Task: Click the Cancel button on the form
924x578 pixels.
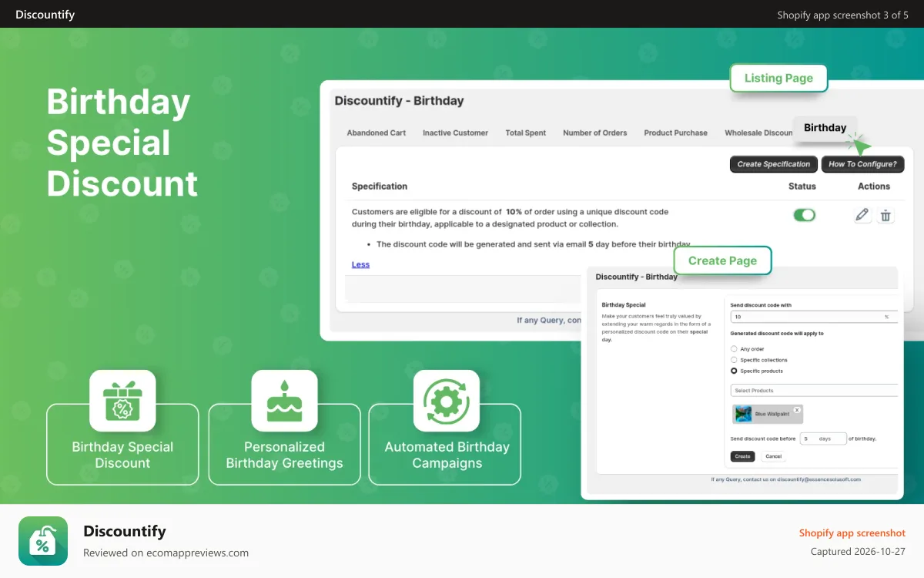Action: coord(774,456)
